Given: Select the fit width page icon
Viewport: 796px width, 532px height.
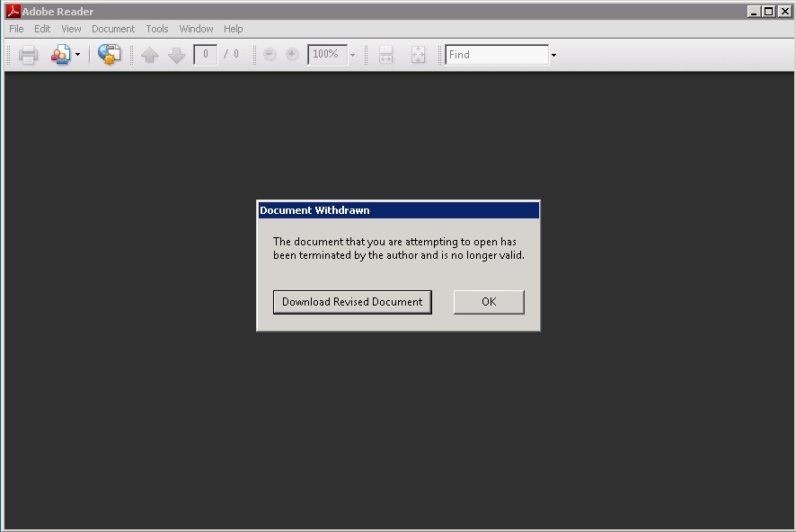Looking at the screenshot, I should coord(385,55).
